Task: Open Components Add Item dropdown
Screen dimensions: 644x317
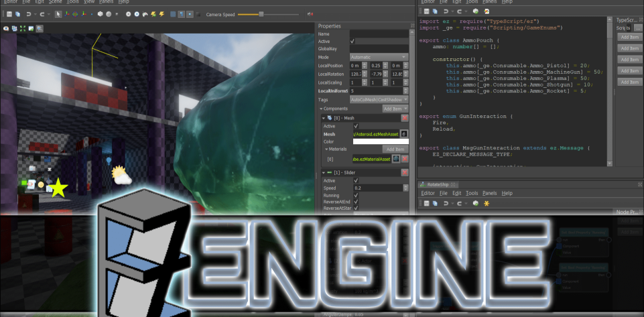Action: click(x=395, y=109)
